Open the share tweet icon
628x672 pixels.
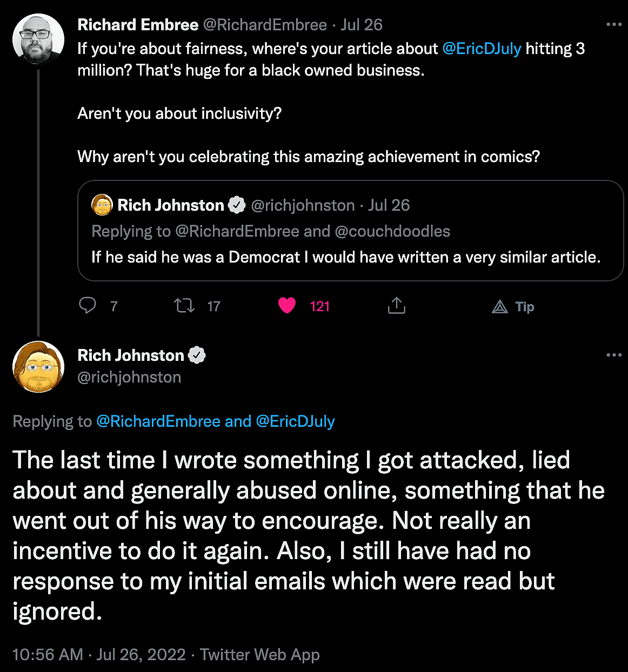396,306
